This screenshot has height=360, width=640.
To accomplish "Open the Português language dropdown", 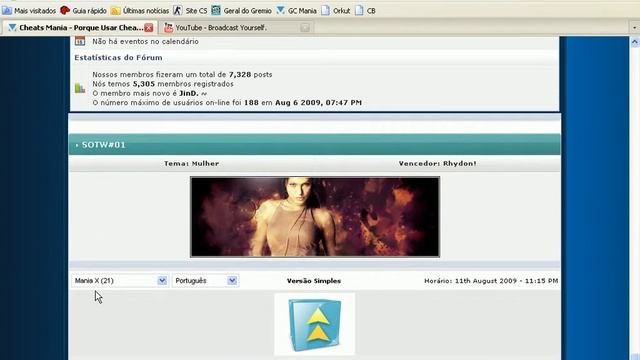I will click(205, 281).
